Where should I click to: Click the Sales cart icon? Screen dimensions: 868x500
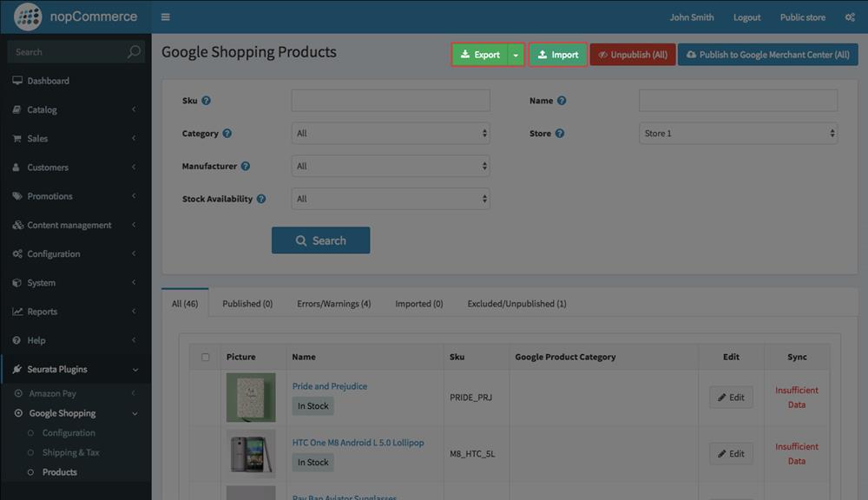[x=16, y=138]
